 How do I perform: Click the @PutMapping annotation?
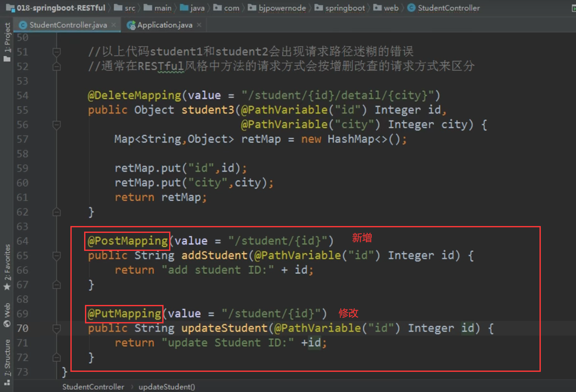[124, 314]
